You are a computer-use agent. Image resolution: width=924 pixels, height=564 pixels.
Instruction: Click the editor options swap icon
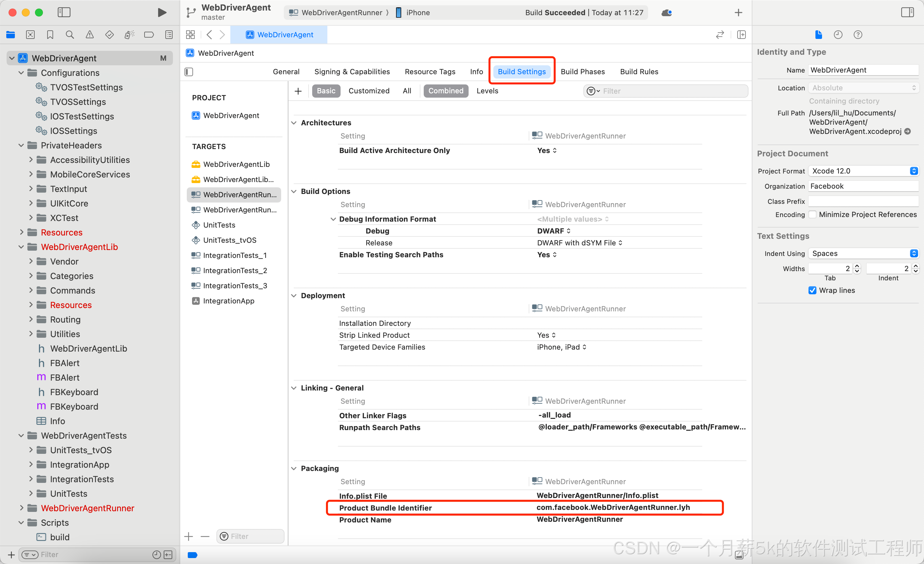pyautogui.click(x=720, y=35)
